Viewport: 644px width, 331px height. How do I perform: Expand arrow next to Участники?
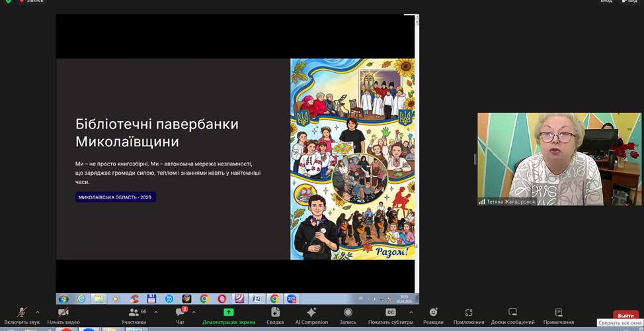[155, 312]
